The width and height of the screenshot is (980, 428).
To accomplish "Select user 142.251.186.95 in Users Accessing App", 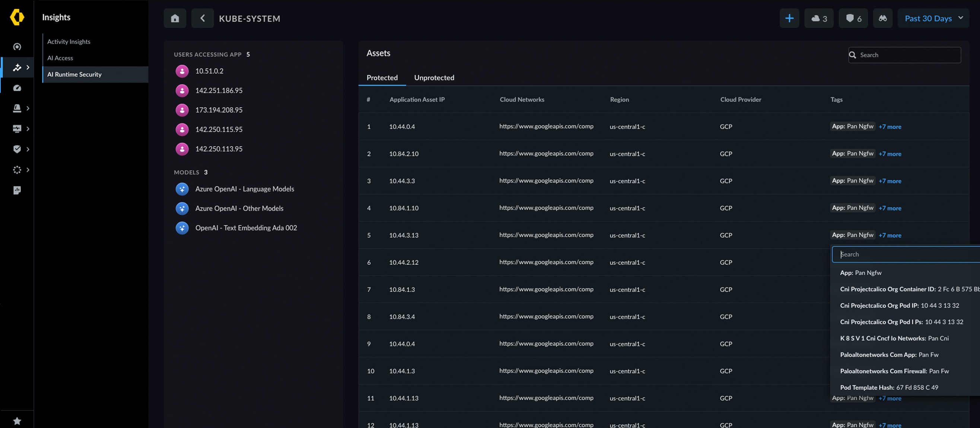I will (x=219, y=90).
